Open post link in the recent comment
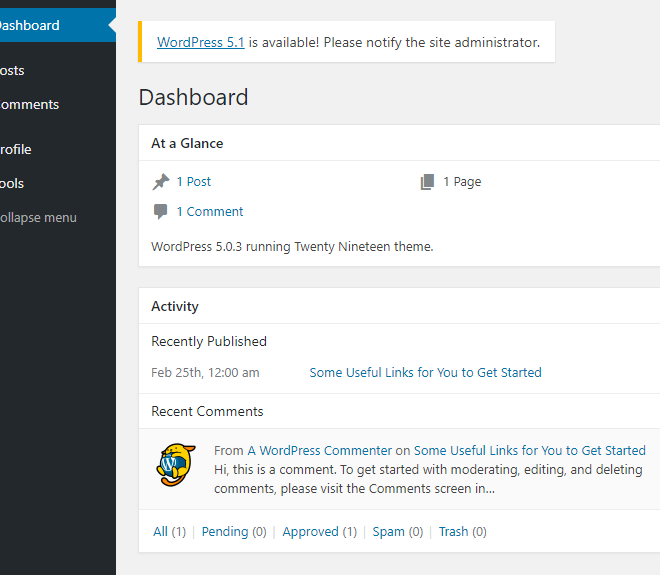 [530, 450]
